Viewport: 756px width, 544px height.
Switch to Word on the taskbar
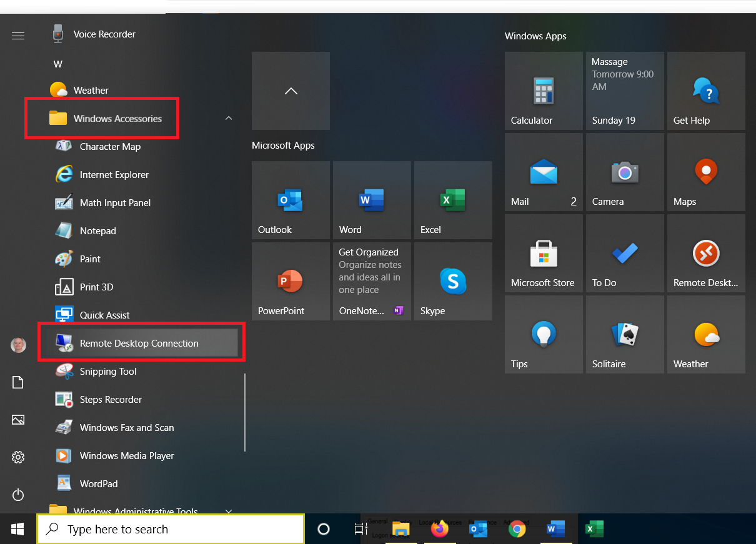[x=555, y=529]
